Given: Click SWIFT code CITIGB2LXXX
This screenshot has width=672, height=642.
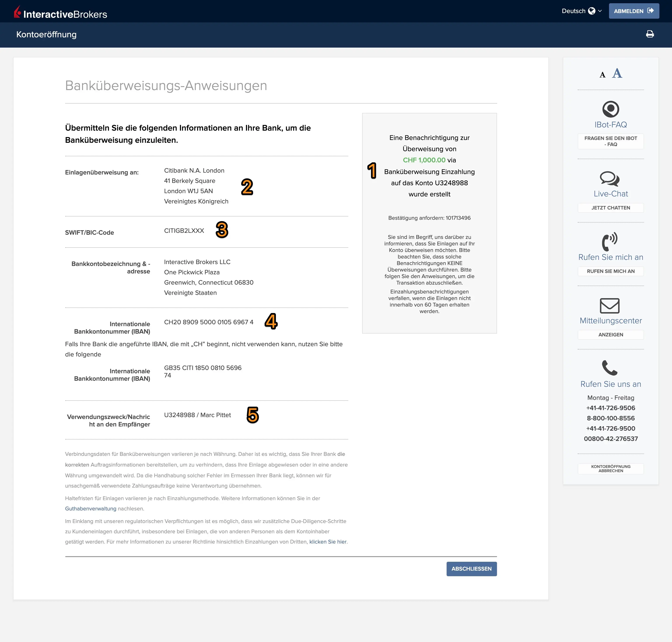Looking at the screenshot, I should [x=184, y=231].
